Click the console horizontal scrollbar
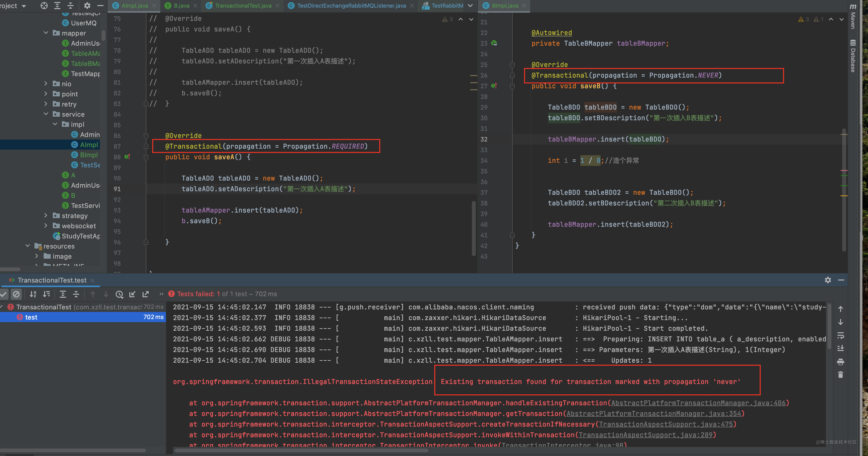Image resolution: width=868 pixels, height=456 pixels. [302, 450]
